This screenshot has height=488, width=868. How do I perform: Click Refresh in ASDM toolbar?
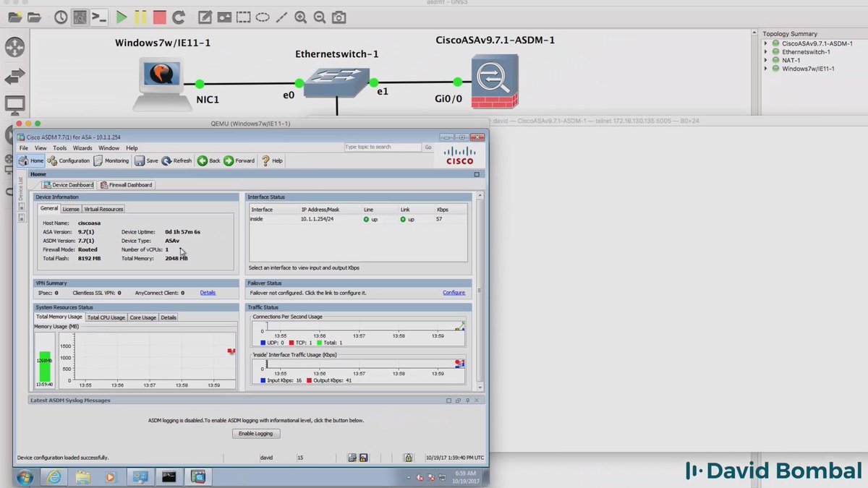177,160
